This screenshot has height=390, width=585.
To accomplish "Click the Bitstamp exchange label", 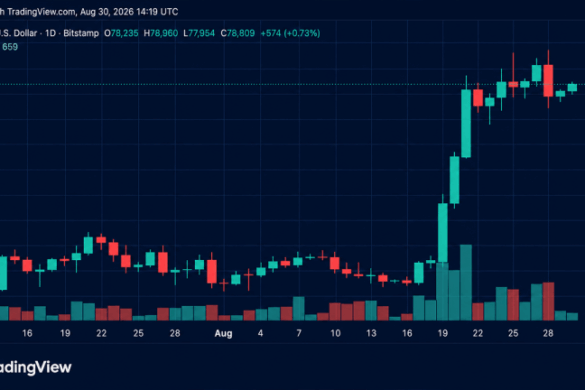I will point(81,33).
